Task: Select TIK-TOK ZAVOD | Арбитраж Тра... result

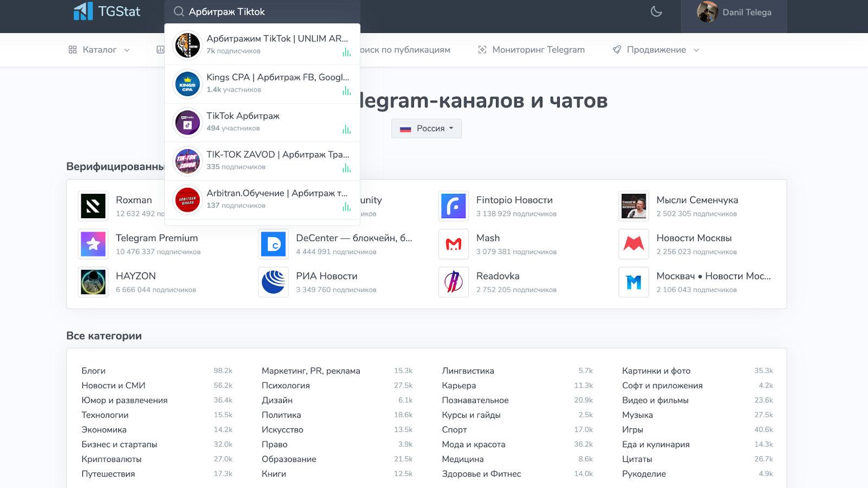Action: coord(262,161)
